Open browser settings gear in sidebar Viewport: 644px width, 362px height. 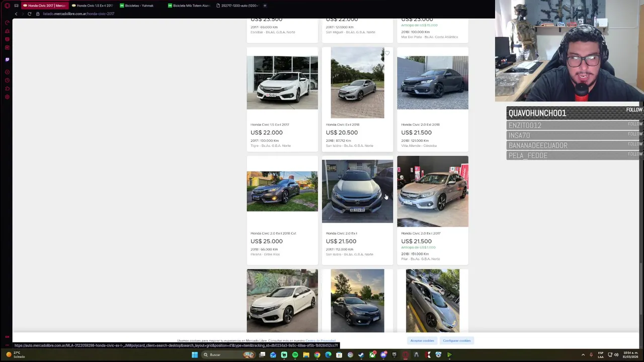pos(7,97)
